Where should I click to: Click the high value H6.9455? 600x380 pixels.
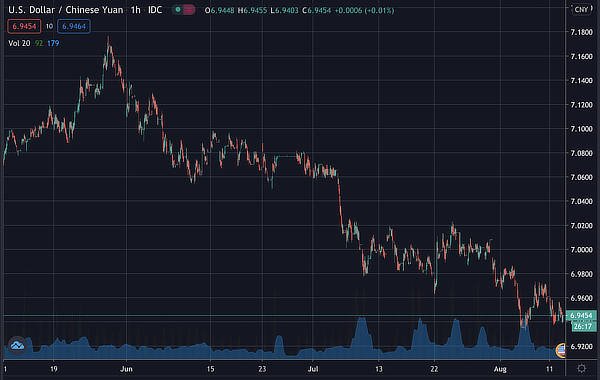[x=253, y=10]
